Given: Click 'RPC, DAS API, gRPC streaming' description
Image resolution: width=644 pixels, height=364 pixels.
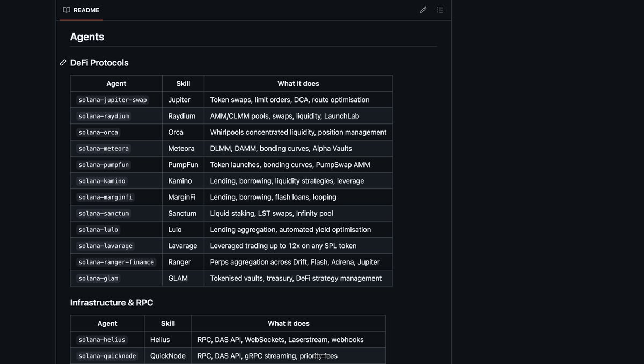Looking at the screenshot, I should [267, 356].
